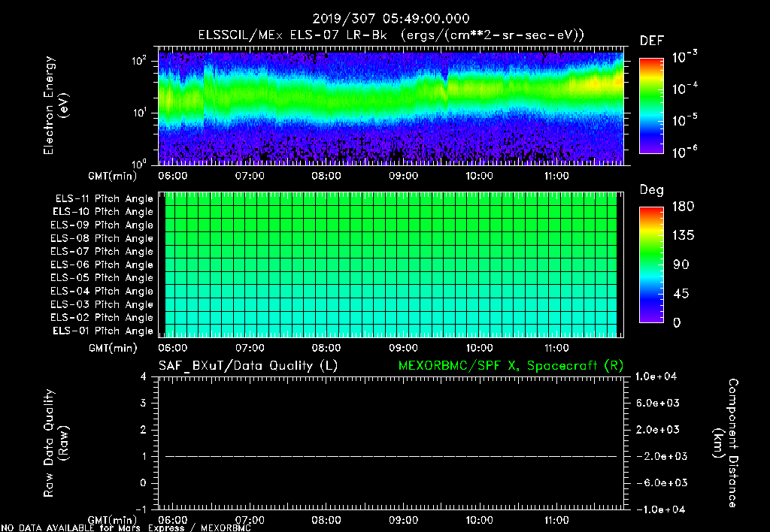Click the ELS-03 Pitch Angle row label
The width and height of the screenshot is (770, 532).
coord(102,304)
